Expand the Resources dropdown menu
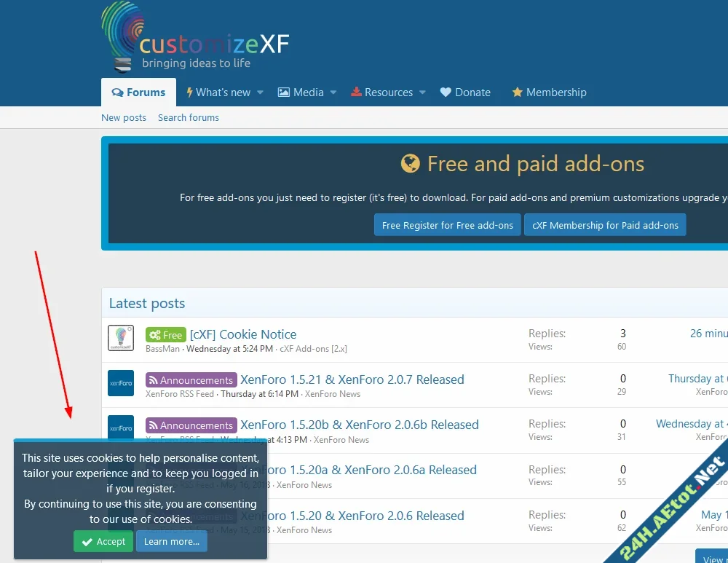 click(x=422, y=92)
